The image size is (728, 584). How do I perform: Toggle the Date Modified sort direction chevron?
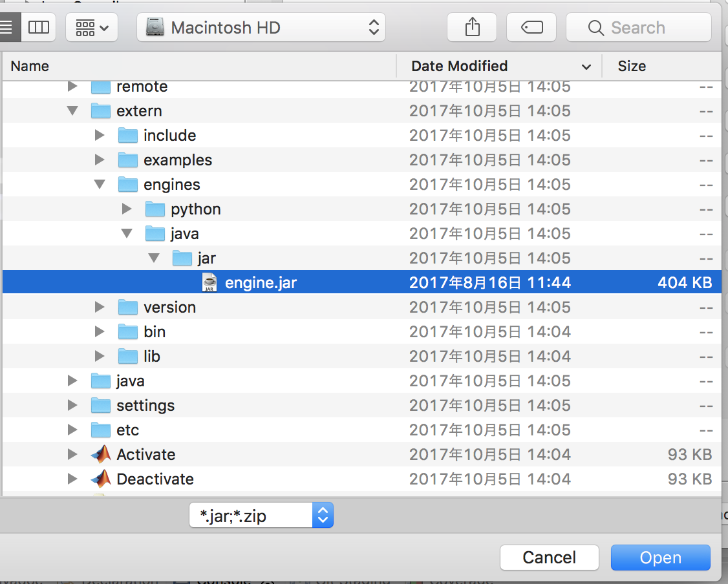click(x=586, y=67)
